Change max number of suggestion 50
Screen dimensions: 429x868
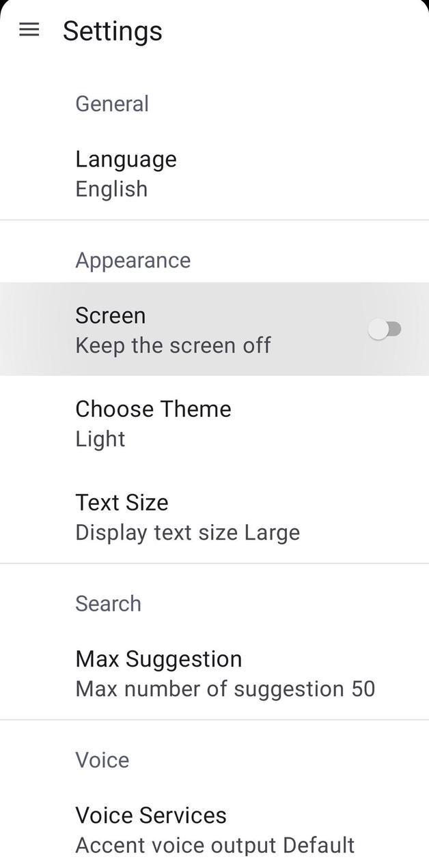158,673
